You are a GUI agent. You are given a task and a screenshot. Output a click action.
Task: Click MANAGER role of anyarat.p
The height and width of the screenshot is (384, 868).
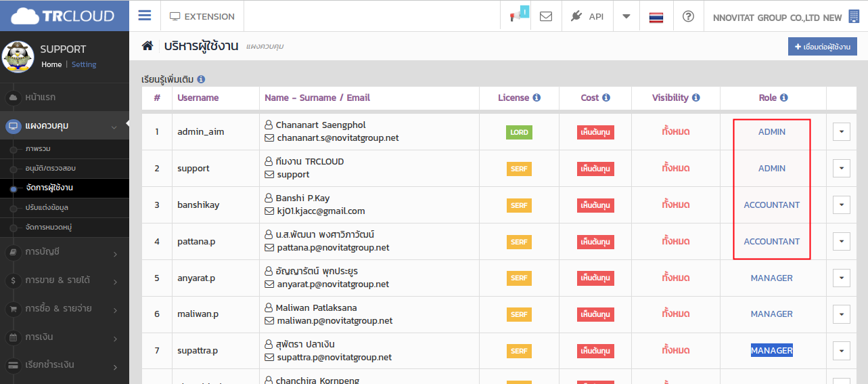point(772,278)
